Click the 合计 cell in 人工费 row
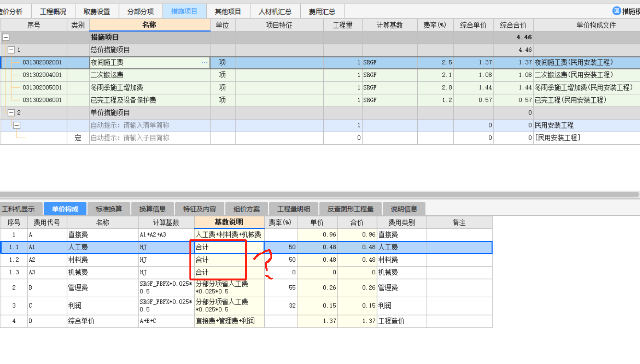Screen dimensions: 640x364 229,247
